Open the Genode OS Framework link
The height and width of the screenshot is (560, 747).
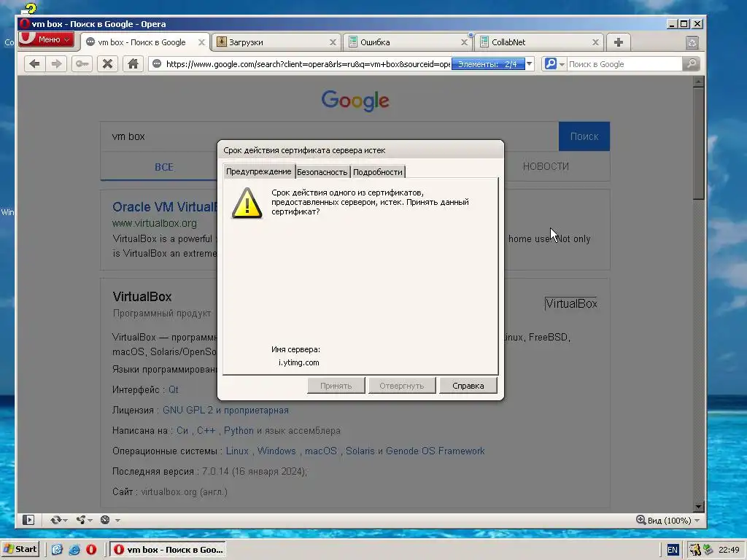point(435,451)
